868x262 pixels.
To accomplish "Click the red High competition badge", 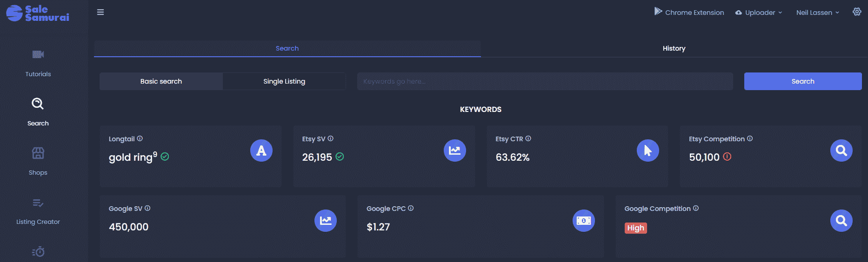I will [x=636, y=228].
